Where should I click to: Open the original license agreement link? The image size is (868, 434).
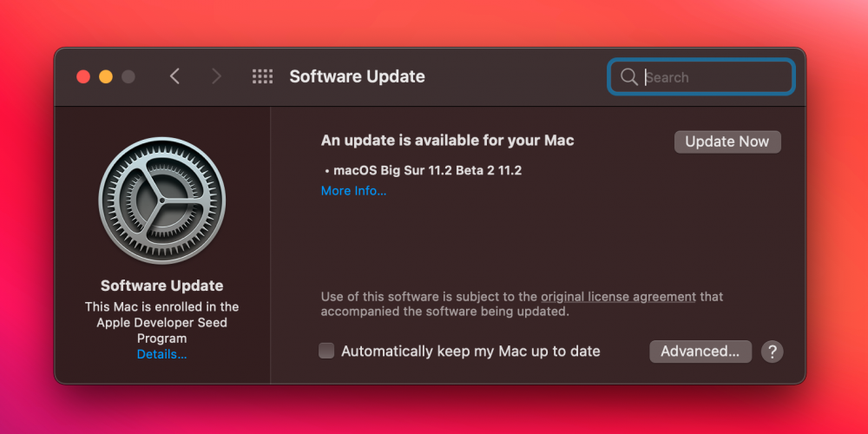point(618,297)
